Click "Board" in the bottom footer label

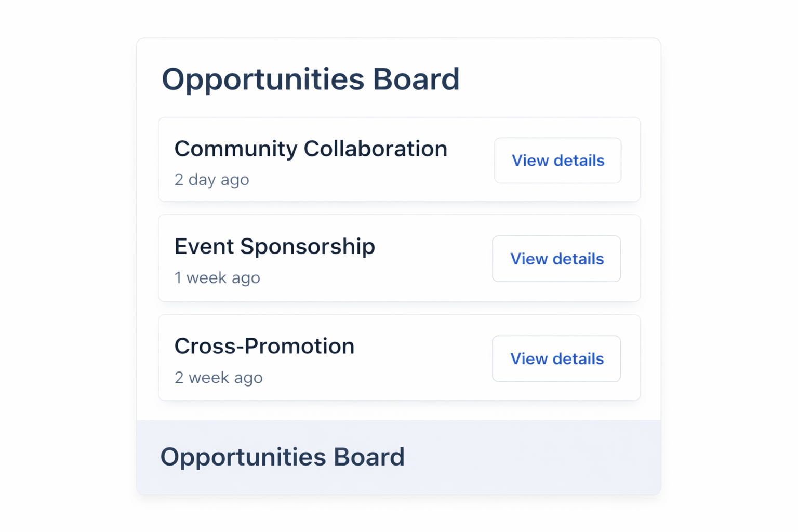(x=369, y=457)
